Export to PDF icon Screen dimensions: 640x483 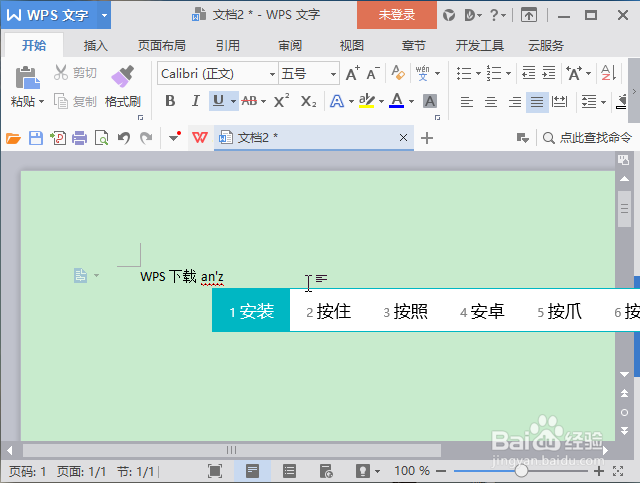coord(58,138)
